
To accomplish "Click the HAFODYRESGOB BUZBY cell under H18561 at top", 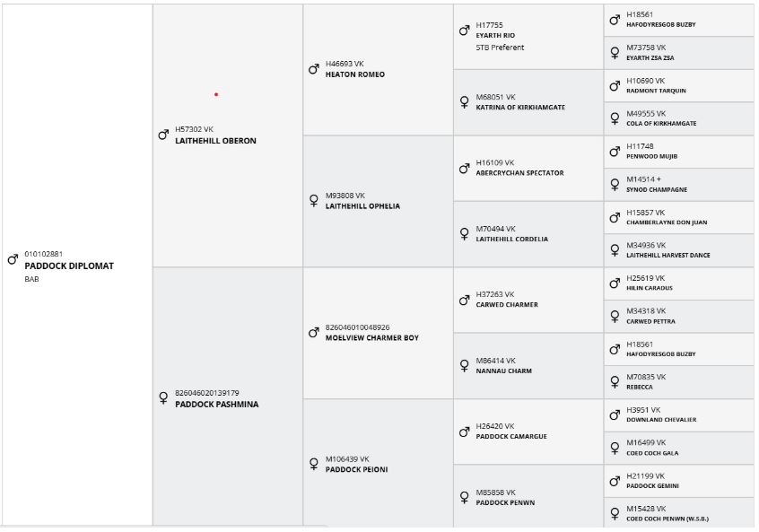I will pos(660,25).
